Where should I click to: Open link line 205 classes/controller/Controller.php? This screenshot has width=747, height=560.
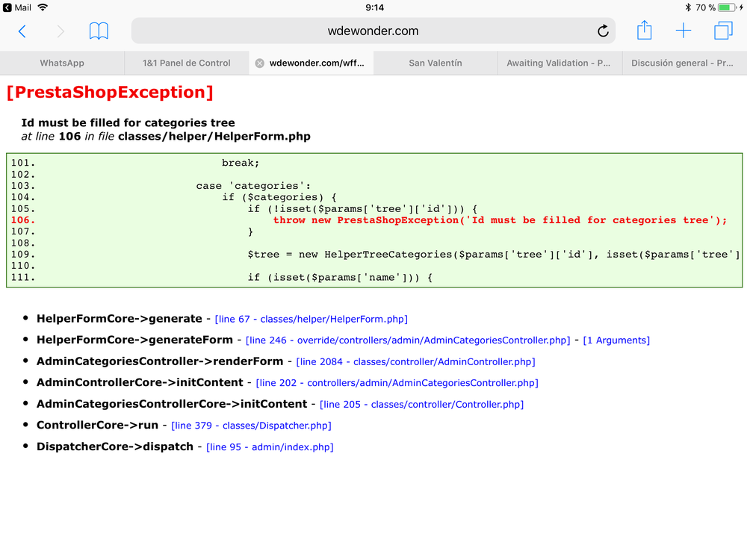tap(421, 404)
